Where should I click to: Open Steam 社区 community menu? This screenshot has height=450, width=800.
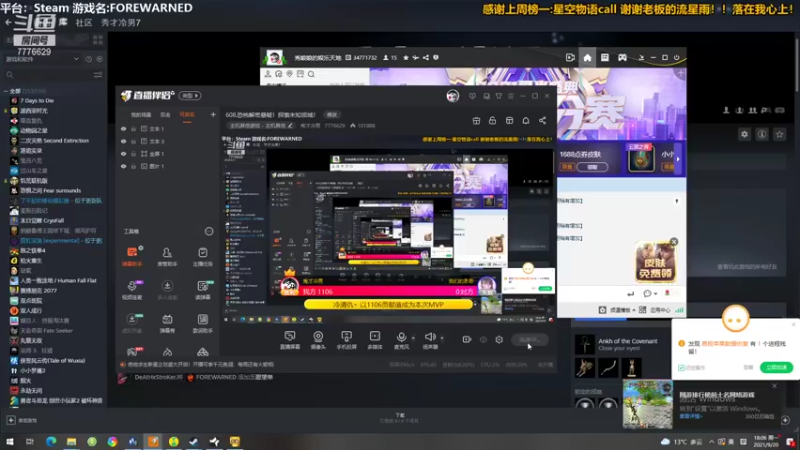pos(84,22)
